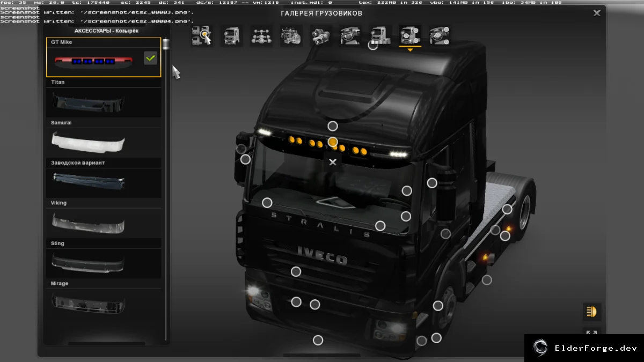Select the accessory slot on the roof top
This screenshot has height=362, width=644.
click(x=373, y=45)
